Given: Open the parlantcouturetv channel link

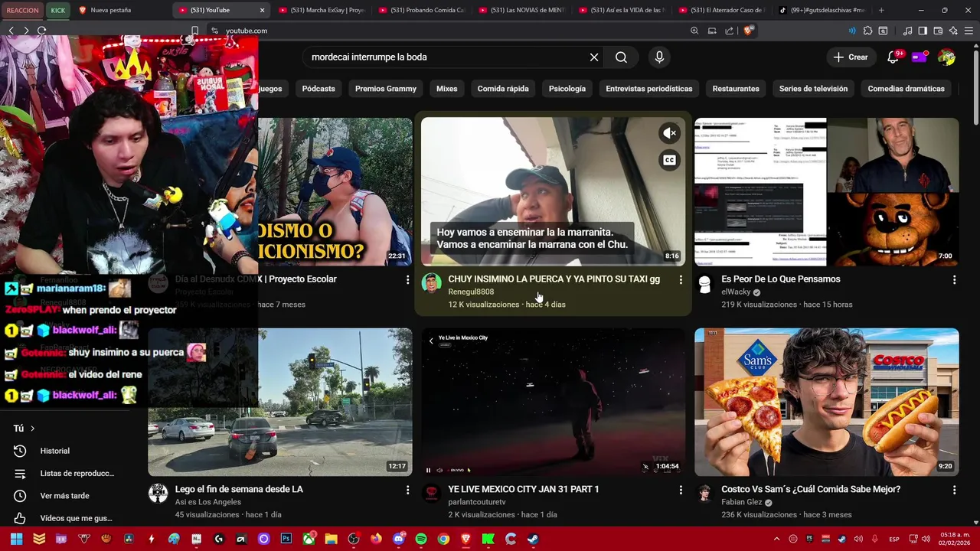Looking at the screenshot, I should pyautogui.click(x=477, y=502).
